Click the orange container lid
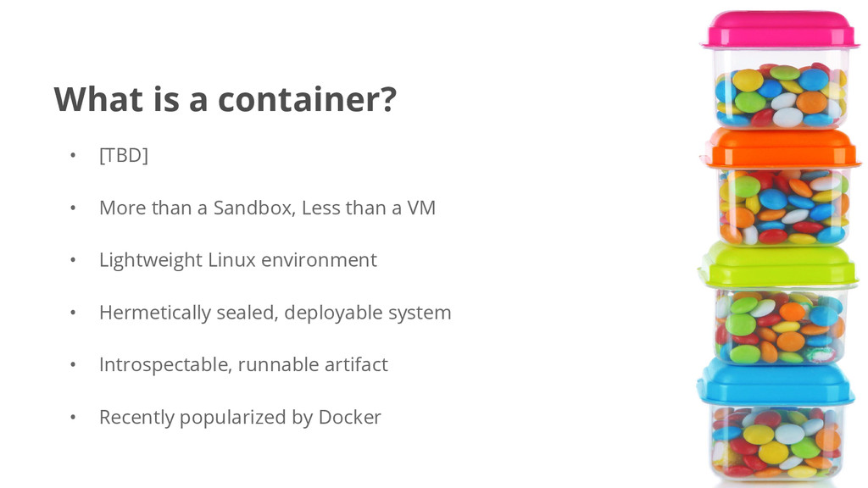This screenshot has height=488, width=868. click(x=781, y=148)
